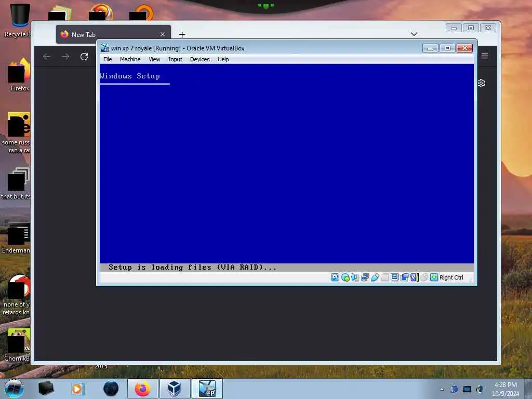Click the display settings status icon

click(394, 277)
